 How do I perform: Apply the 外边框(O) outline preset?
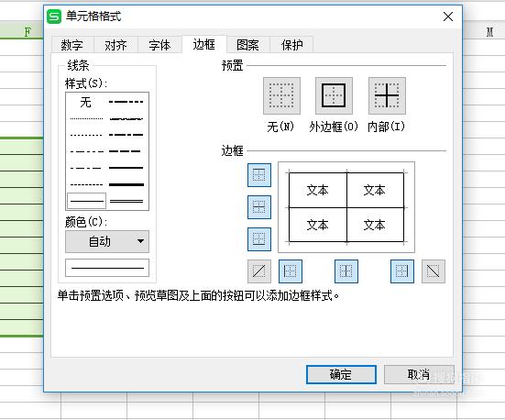[x=334, y=95]
